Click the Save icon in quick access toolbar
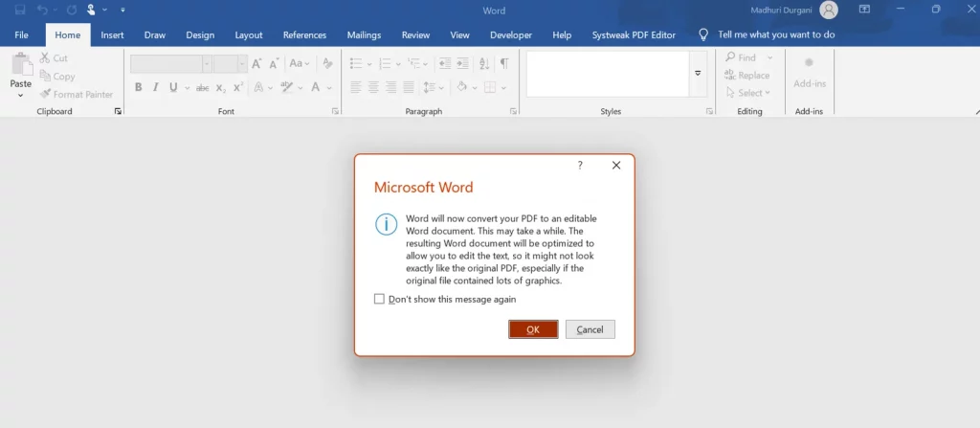 click(x=20, y=10)
